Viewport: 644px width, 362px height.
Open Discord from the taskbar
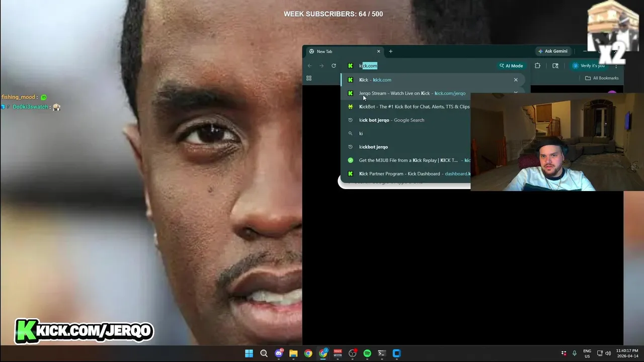coord(279,353)
